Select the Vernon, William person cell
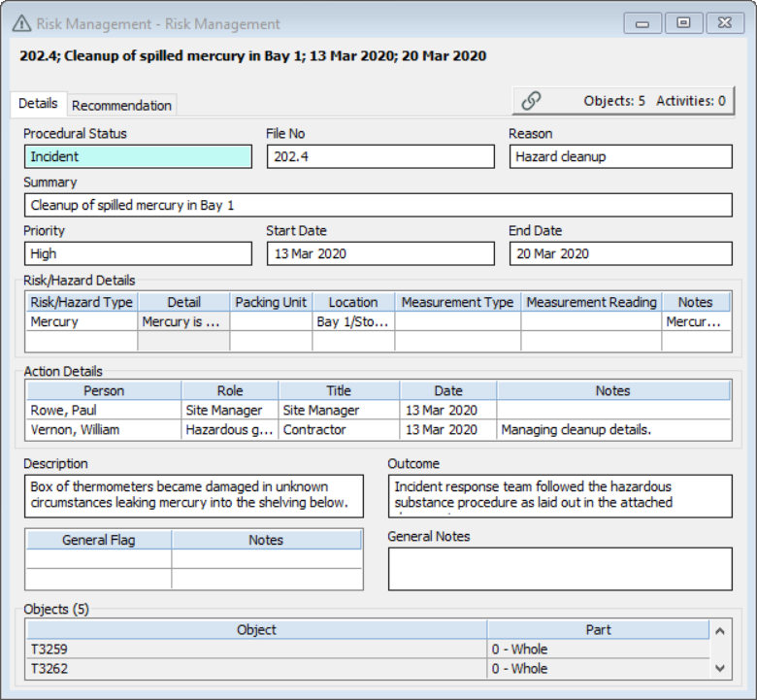This screenshot has height=700, width=757. pyautogui.click(x=104, y=429)
